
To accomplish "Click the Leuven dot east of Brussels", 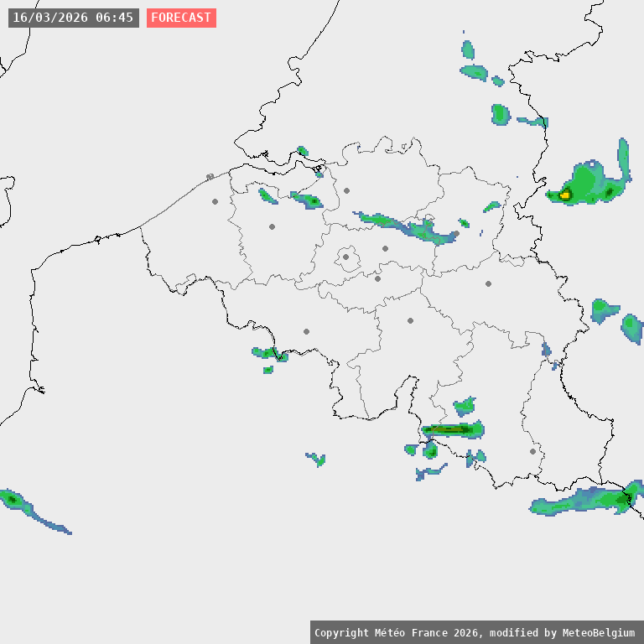I will [385, 248].
